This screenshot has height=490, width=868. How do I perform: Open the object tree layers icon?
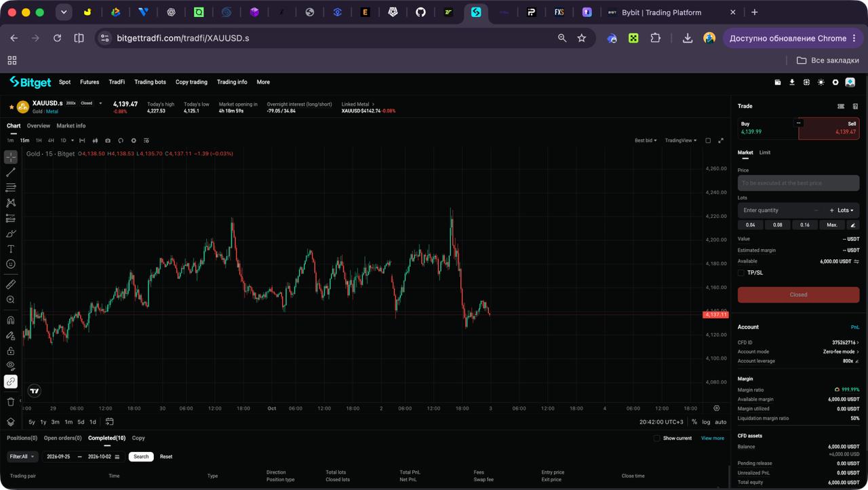click(x=11, y=422)
